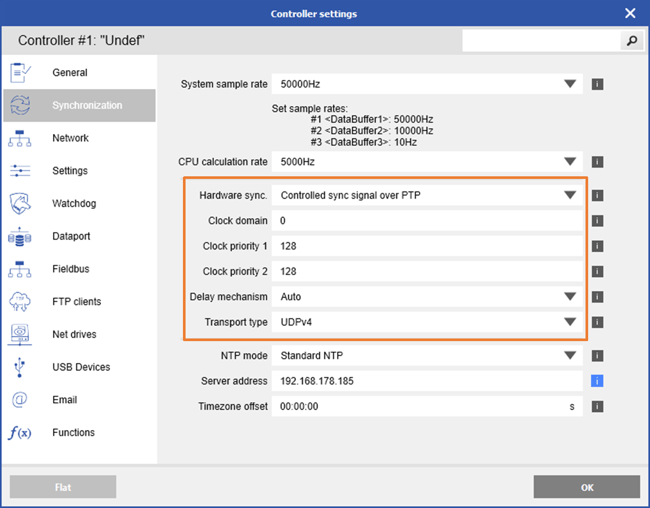Image resolution: width=650 pixels, height=508 pixels.
Task: Click the Net drives icon
Action: [x=20, y=335]
